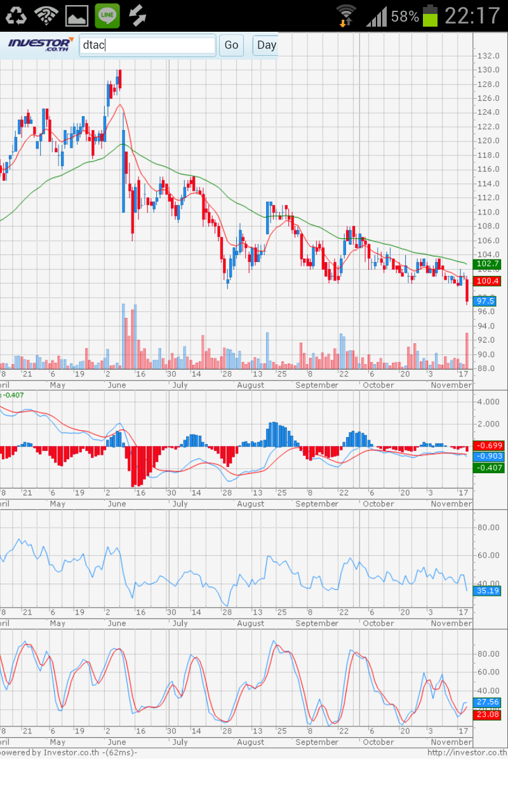Viewport: 508px width, 812px height.
Task: Open the Day timeframe selector
Action: click(x=265, y=45)
